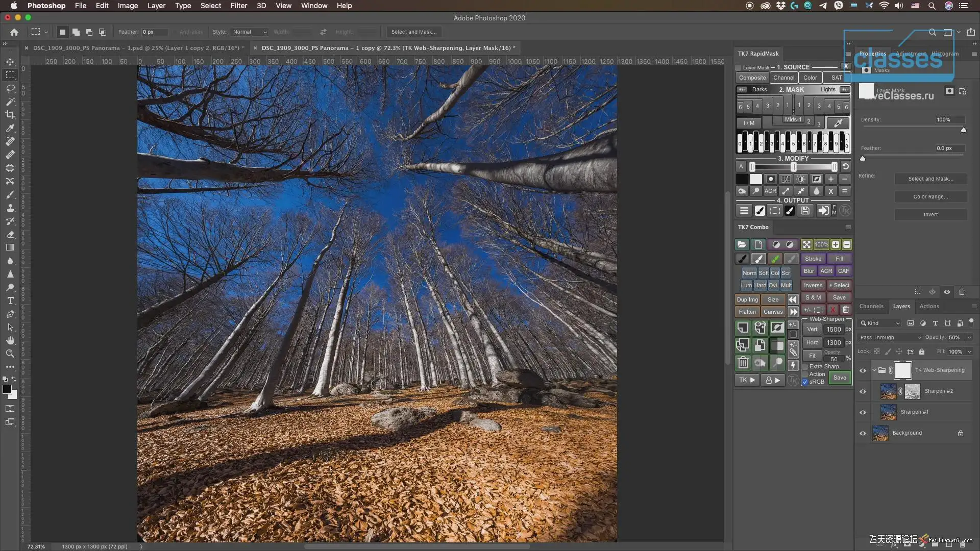Enable the Extra Sharp checkbox
This screenshot has width=980, height=551.
pos(805,366)
